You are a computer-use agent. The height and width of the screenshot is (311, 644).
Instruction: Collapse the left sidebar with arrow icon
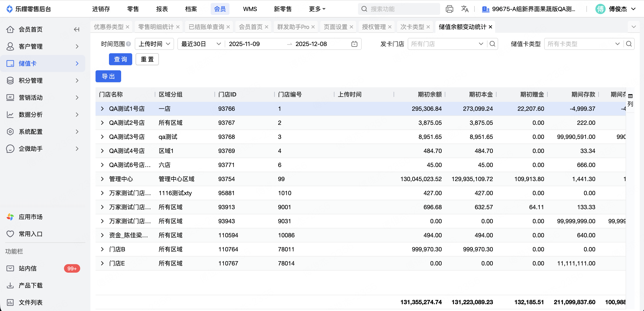pos(77,29)
